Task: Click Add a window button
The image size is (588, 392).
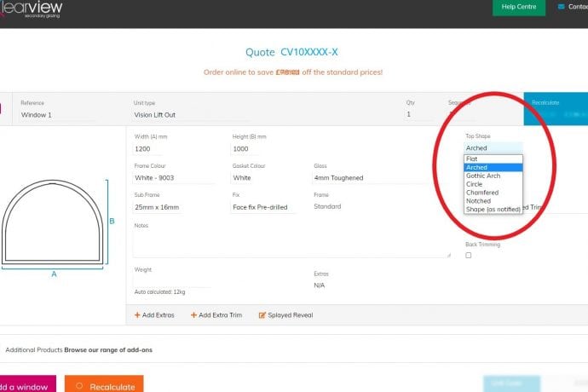Action: [26, 386]
